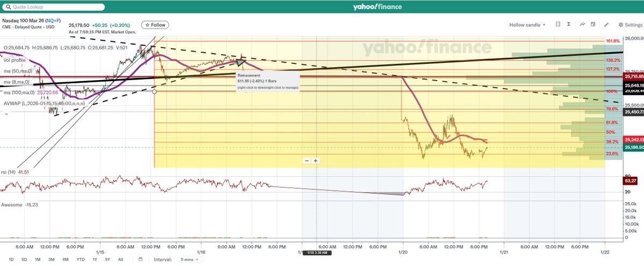Image resolution: width=644 pixels, height=266 pixels.
Task: Click the ma (8,ma,0) legend label
Action: (17, 82)
